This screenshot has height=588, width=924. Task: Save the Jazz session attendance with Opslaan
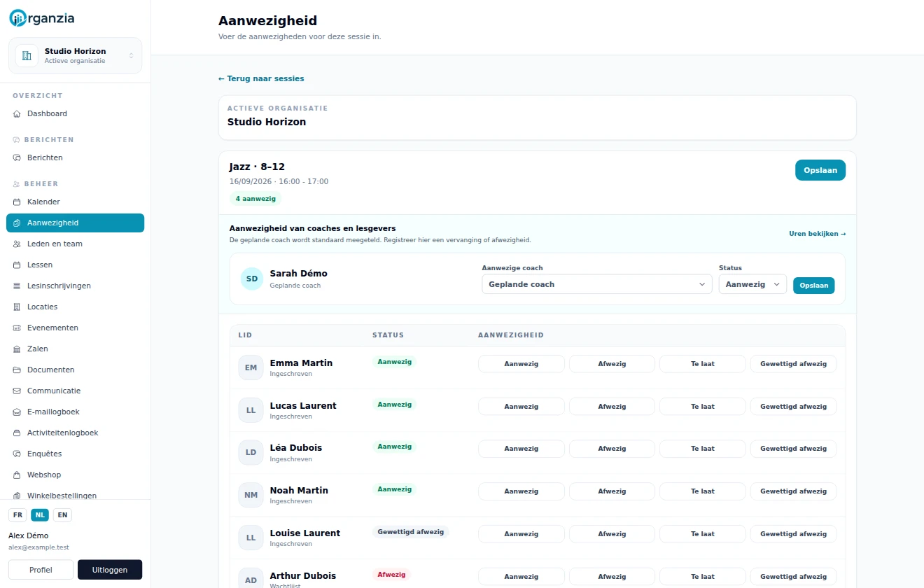[x=820, y=171]
